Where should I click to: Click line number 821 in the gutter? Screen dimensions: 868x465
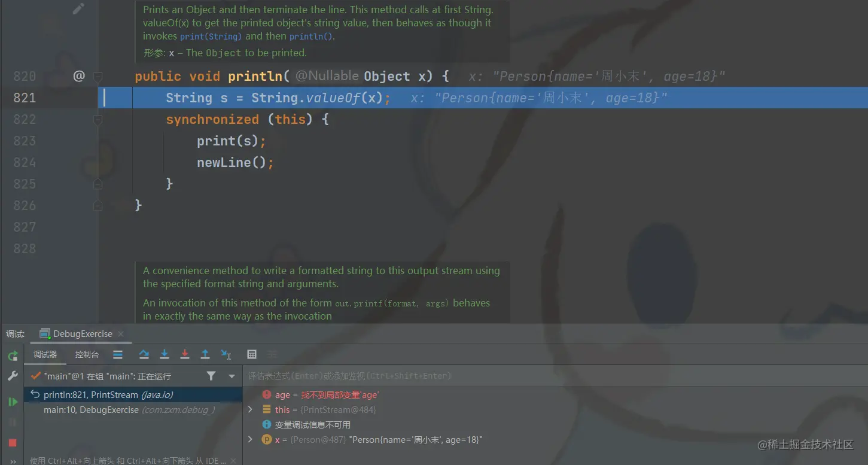tap(25, 98)
